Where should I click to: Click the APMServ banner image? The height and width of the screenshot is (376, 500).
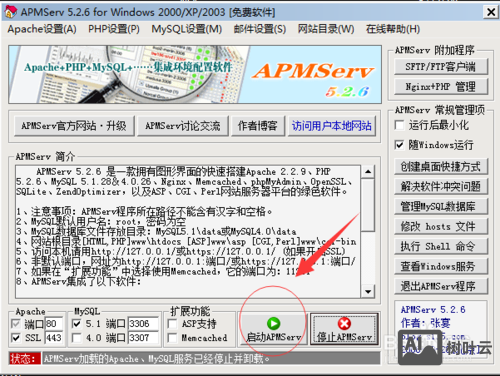pos(195,74)
